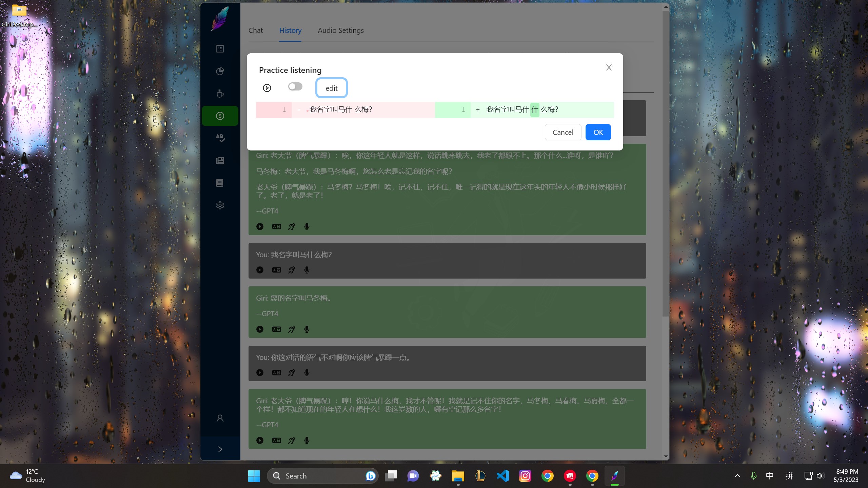Click the vertical scrollbar of the app window

666,163
